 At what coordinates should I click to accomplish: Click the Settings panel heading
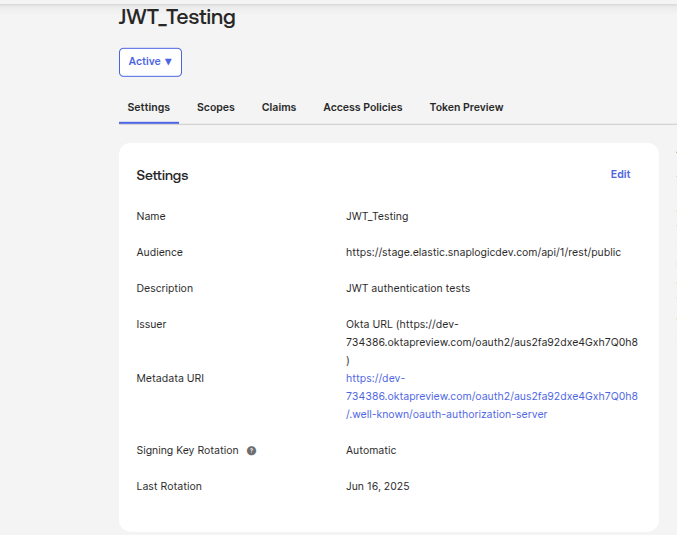point(162,175)
